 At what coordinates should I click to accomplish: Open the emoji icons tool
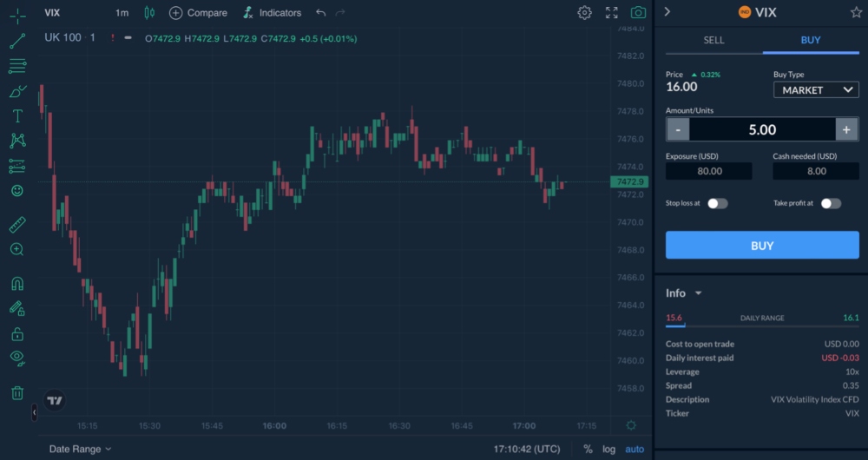17,191
